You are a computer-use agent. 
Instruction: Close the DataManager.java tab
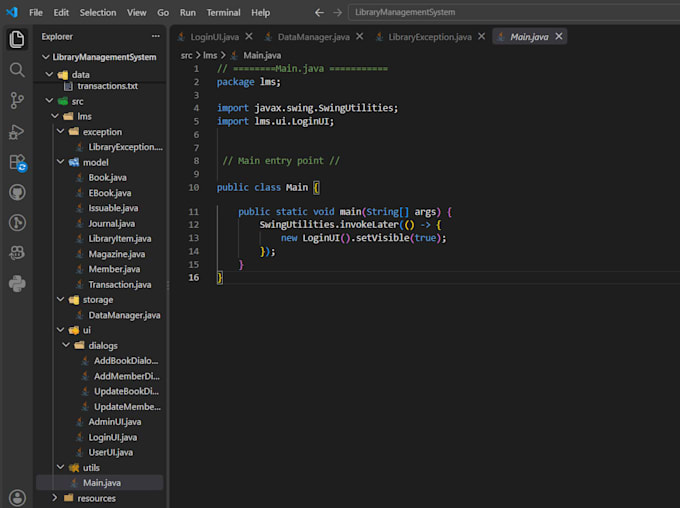pos(360,36)
